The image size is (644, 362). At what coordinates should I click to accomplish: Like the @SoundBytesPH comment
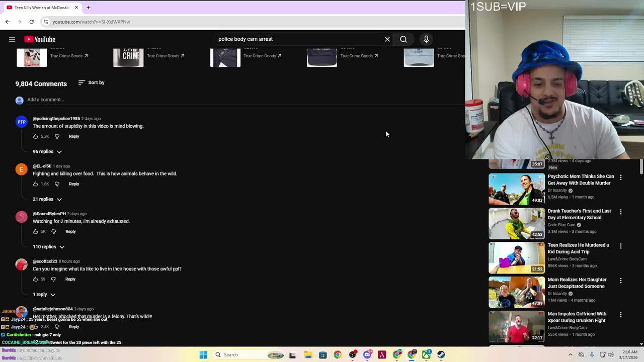coord(35,232)
